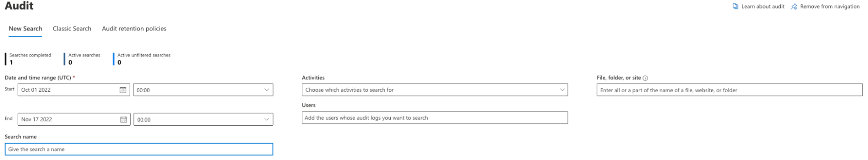Open the Audit retention policies tab
868x160 pixels.
(134, 29)
